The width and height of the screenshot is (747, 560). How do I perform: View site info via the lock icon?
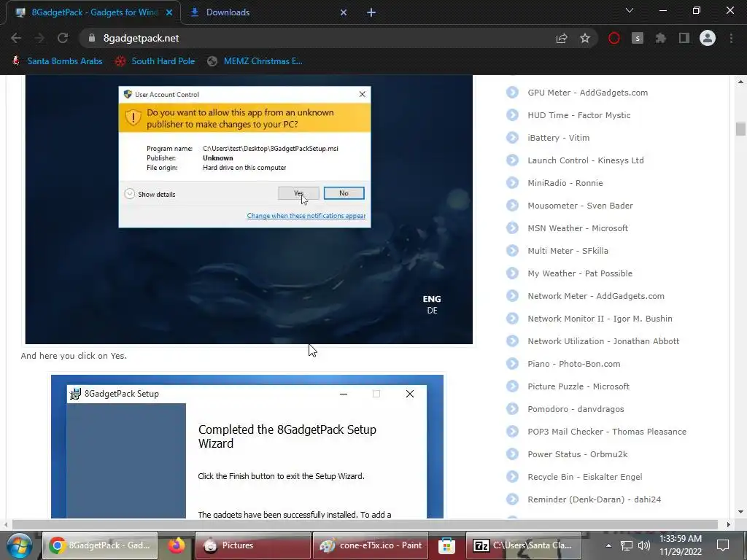click(92, 38)
